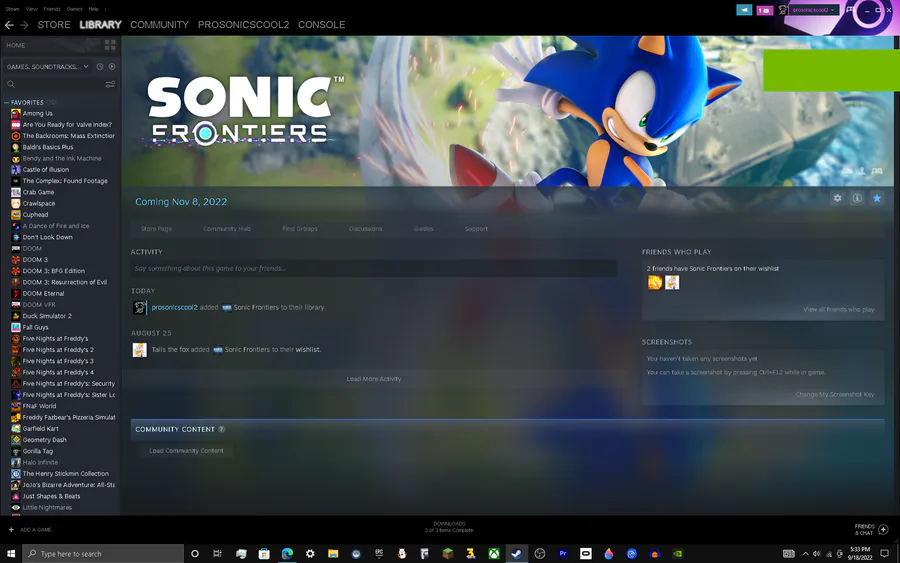Open the Help menu

[x=94, y=9]
